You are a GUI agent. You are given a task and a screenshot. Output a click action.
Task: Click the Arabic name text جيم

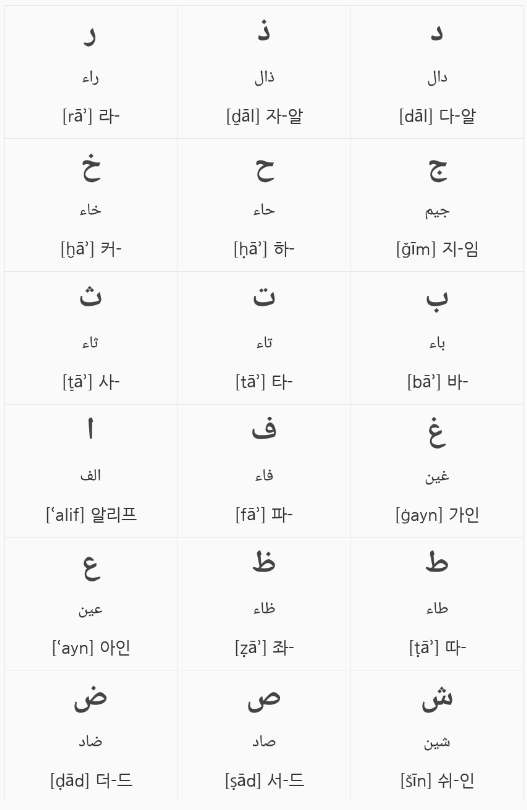(437, 211)
